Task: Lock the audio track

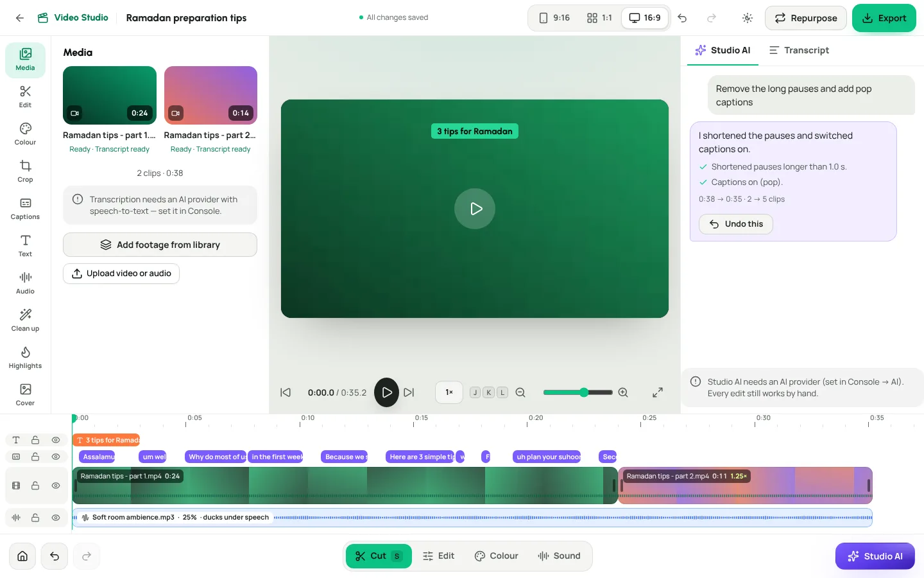Action: coord(35,518)
